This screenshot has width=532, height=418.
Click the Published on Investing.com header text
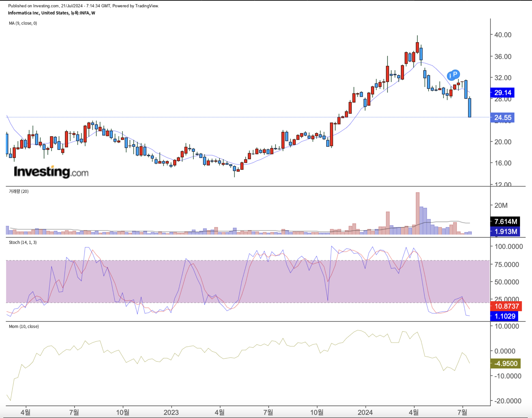point(84,6)
